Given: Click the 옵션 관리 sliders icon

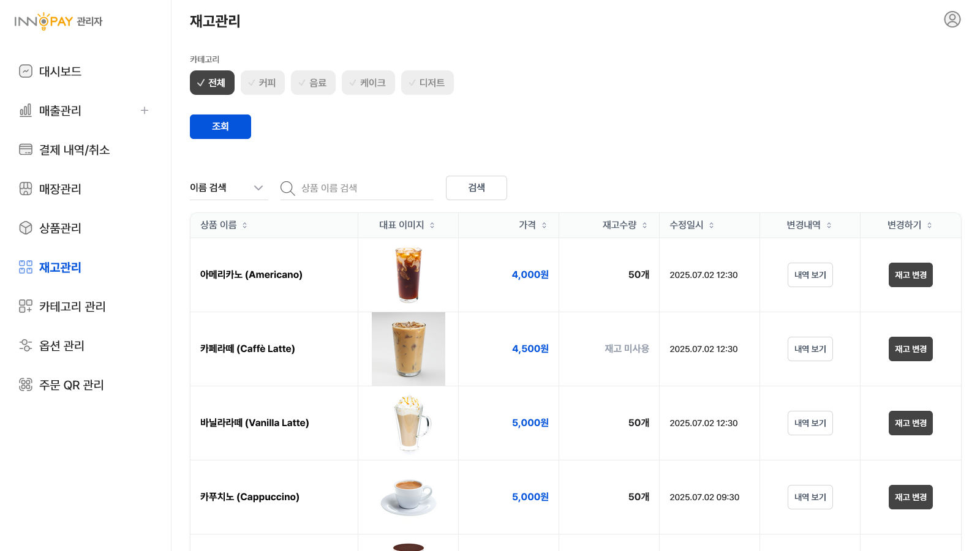Looking at the screenshot, I should pos(26,346).
